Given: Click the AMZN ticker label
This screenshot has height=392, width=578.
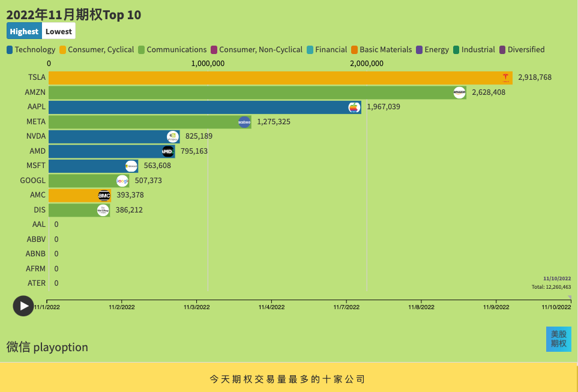Looking at the screenshot, I should [x=35, y=92].
